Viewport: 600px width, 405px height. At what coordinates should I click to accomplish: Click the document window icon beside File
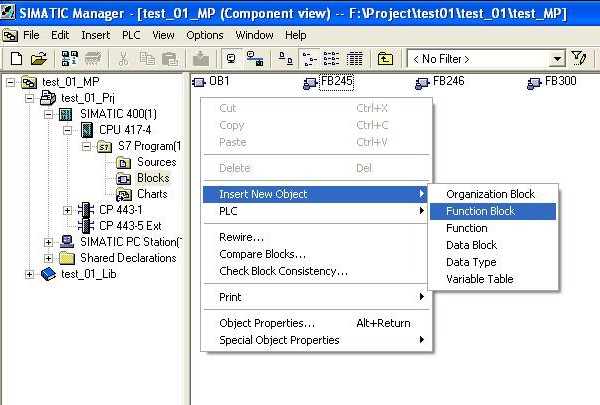[10, 36]
